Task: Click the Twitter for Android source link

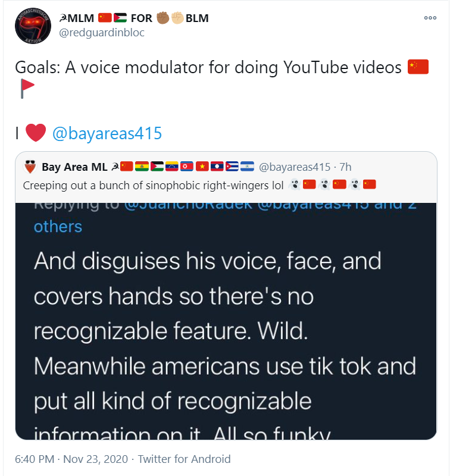Action: click(185, 459)
